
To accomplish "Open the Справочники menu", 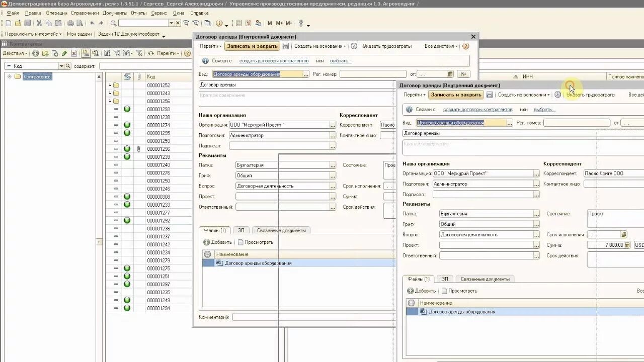I will coord(85,13).
